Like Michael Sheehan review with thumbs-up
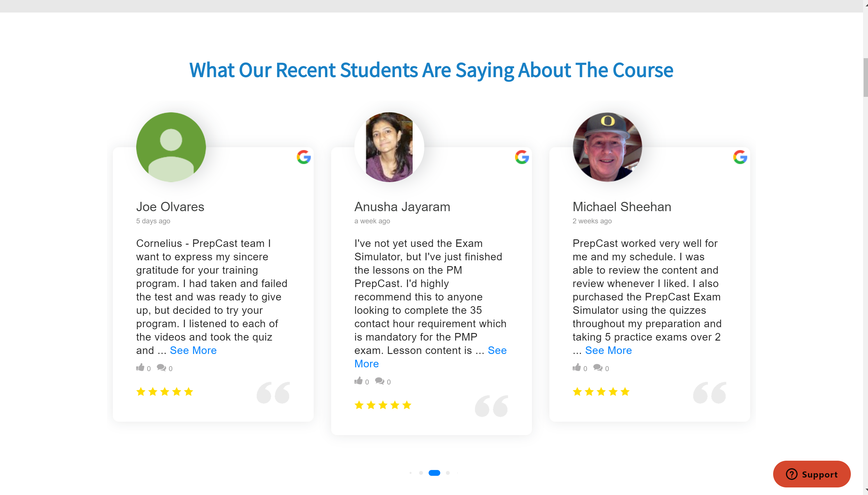 [576, 368]
